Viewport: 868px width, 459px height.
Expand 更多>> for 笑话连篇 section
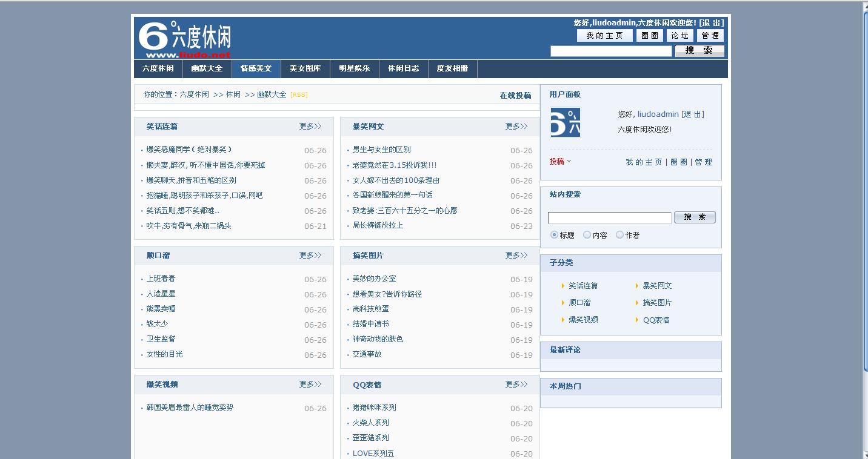(x=310, y=127)
